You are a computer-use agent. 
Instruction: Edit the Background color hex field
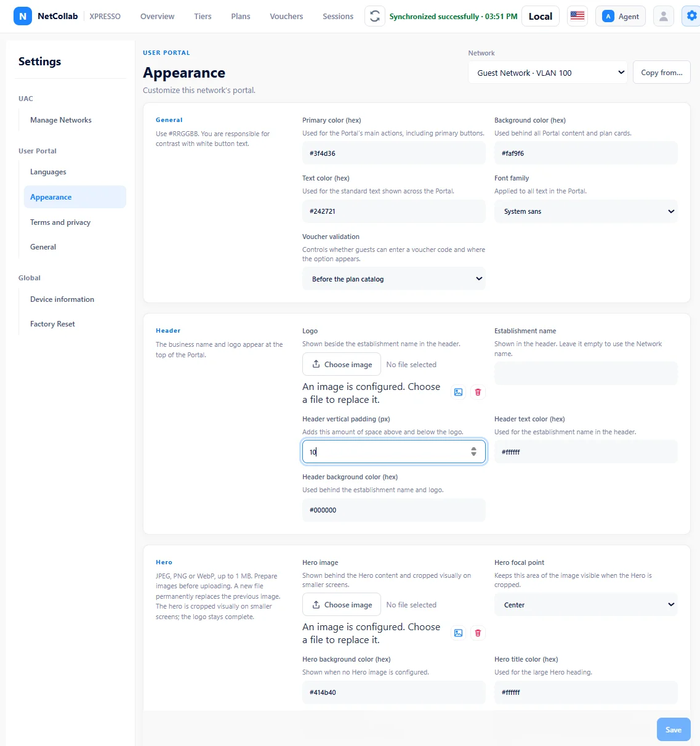pos(586,153)
